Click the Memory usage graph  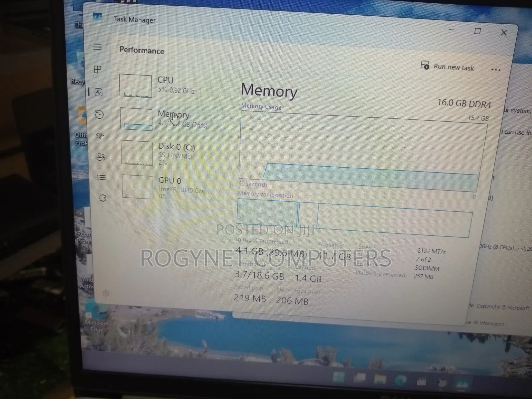363,152
